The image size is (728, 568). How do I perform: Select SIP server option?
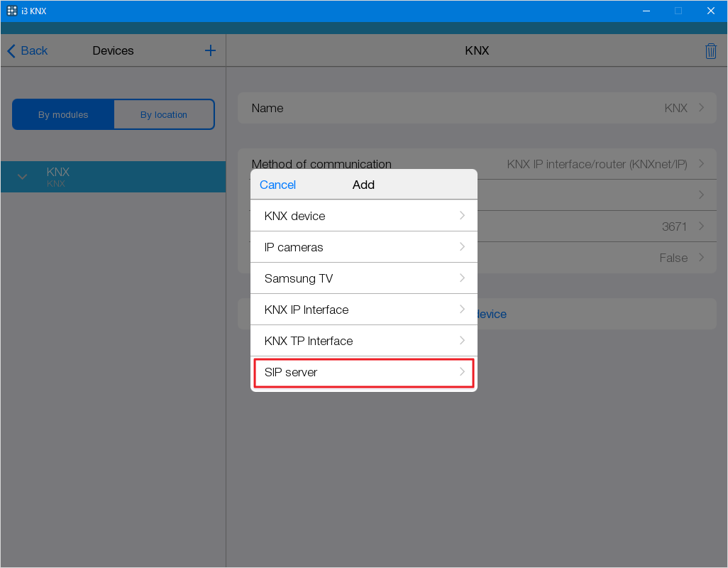pyautogui.click(x=363, y=372)
